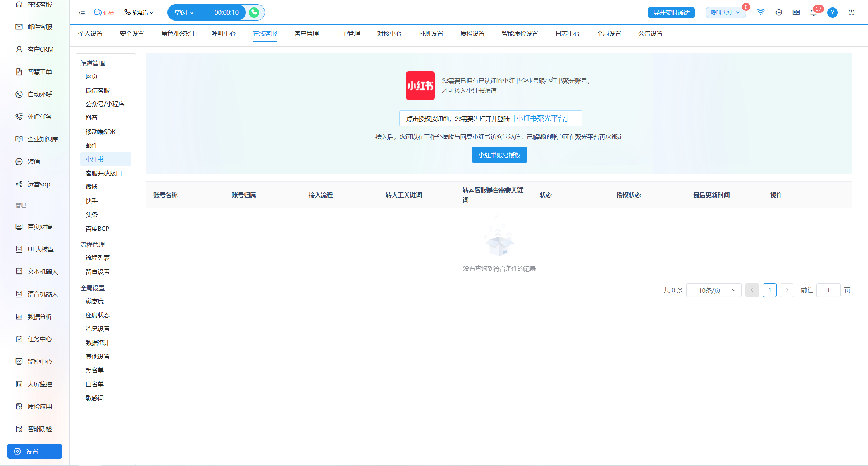Open 敏感词 settings item

pyautogui.click(x=95, y=398)
